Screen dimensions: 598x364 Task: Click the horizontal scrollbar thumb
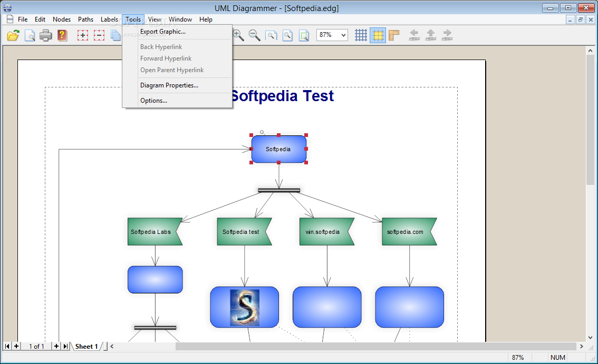pyautogui.click(x=375, y=346)
